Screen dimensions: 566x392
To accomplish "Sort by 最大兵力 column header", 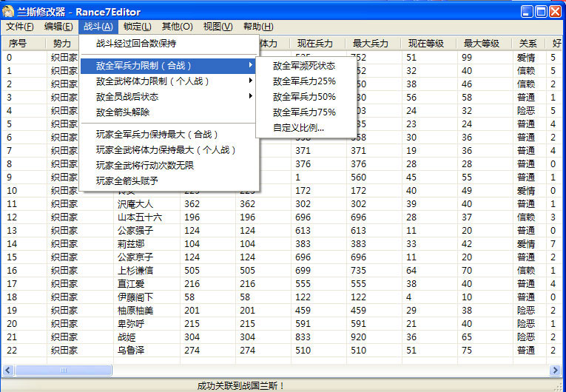I will point(371,44).
